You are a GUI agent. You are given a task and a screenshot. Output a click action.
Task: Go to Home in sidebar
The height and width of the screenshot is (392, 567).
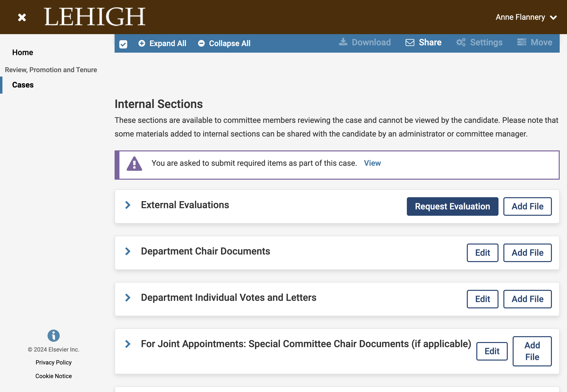point(23,52)
